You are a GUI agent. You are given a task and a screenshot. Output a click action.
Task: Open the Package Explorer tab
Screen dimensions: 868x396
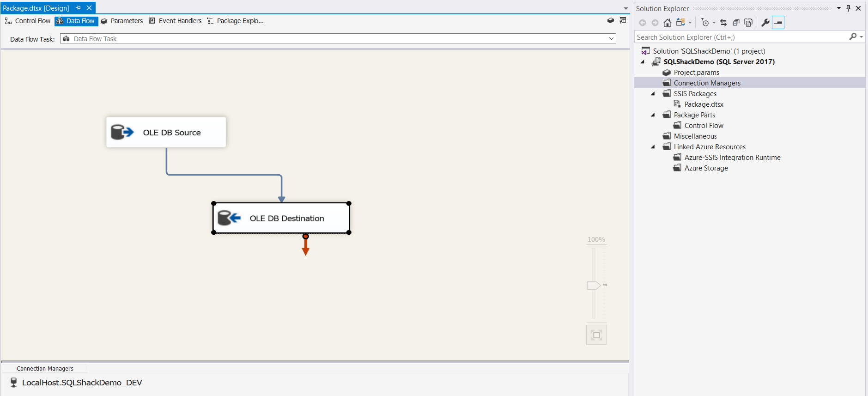click(236, 21)
